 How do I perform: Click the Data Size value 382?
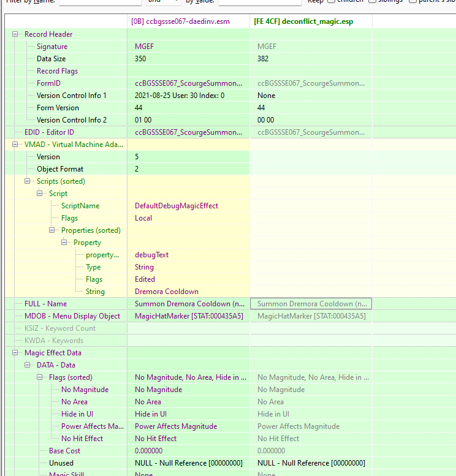click(x=263, y=59)
